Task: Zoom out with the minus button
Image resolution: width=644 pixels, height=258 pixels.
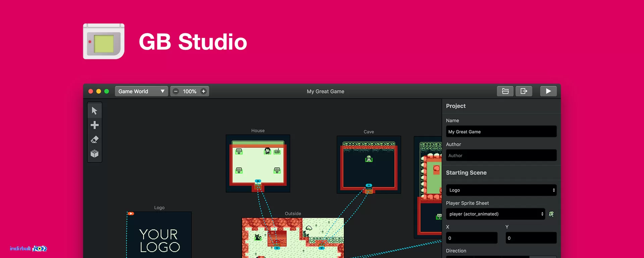Action: 176,91
